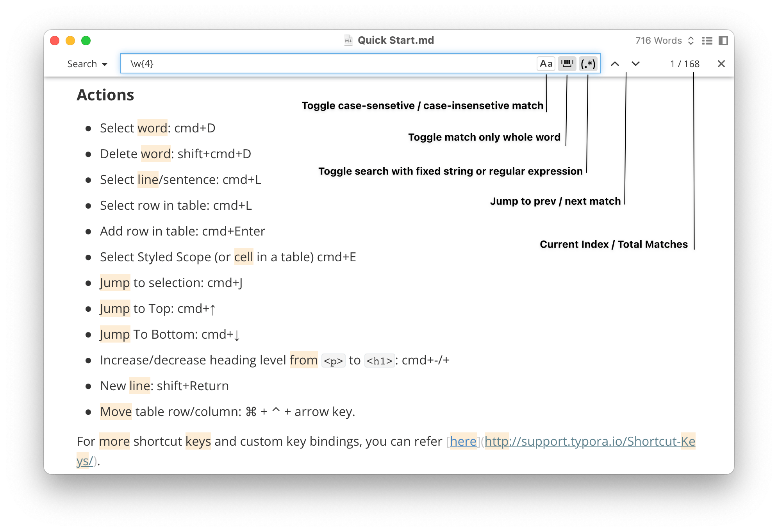
Task: Click 'Jump to Top' list item
Action: [158, 309]
